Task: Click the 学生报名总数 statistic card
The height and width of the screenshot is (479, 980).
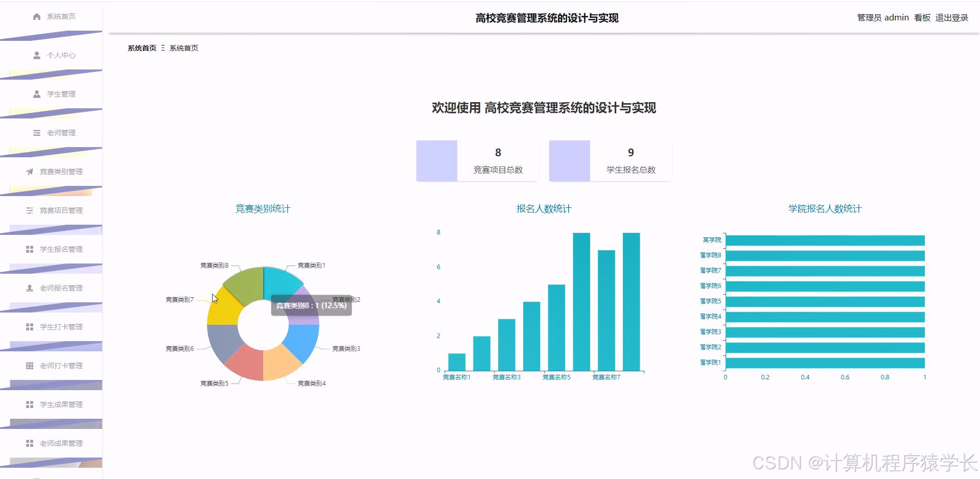Action: coord(610,161)
